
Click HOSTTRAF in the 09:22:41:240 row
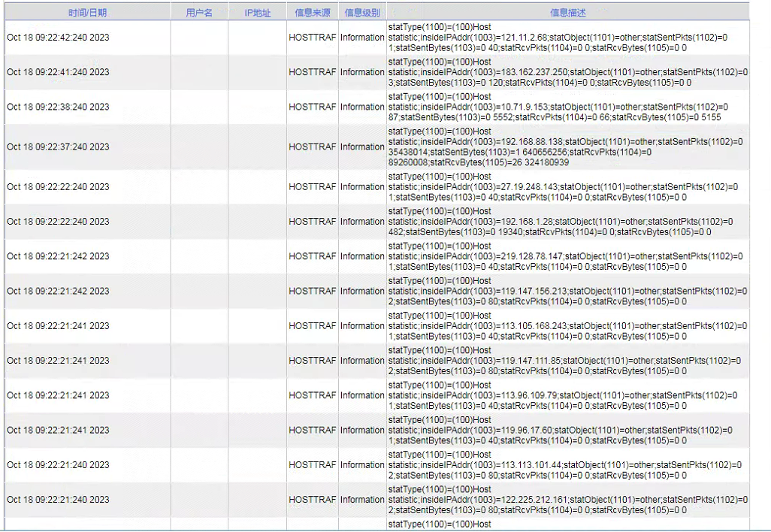pos(313,72)
